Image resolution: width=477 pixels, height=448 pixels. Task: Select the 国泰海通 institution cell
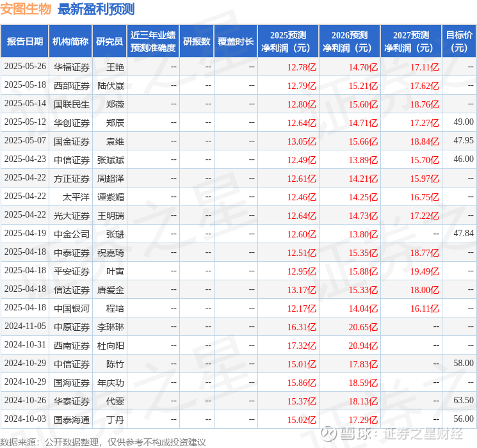point(72,419)
